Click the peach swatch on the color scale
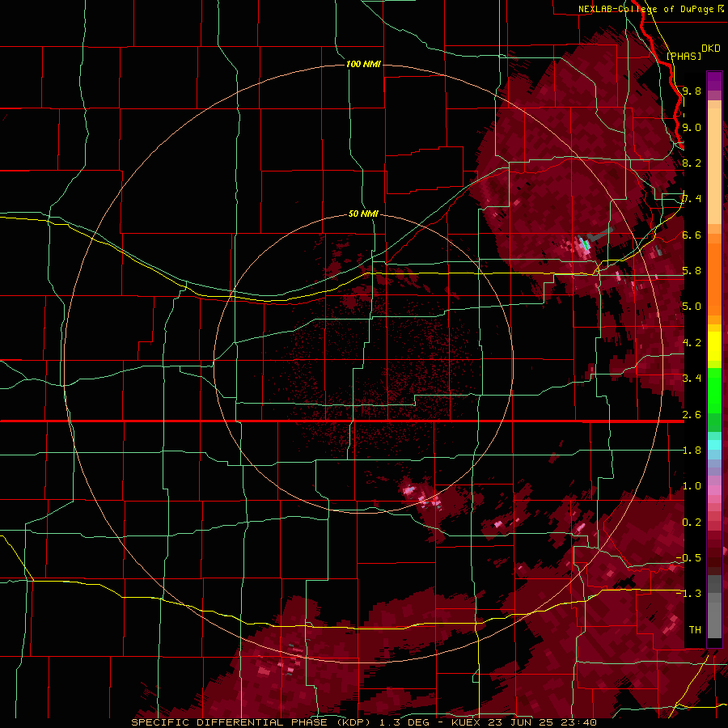Screen dimensions: 728x728 pyautogui.click(x=714, y=167)
